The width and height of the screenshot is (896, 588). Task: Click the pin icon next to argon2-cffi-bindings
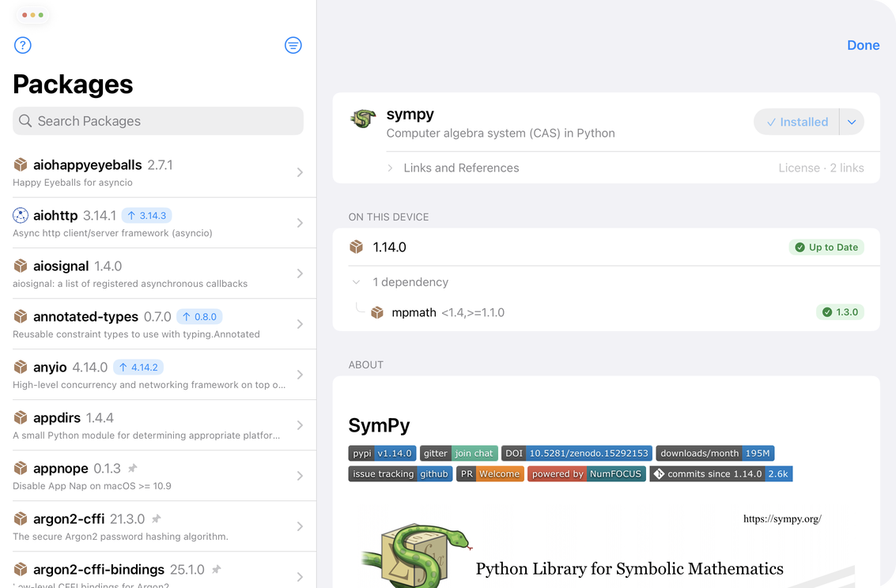coord(216,569)
